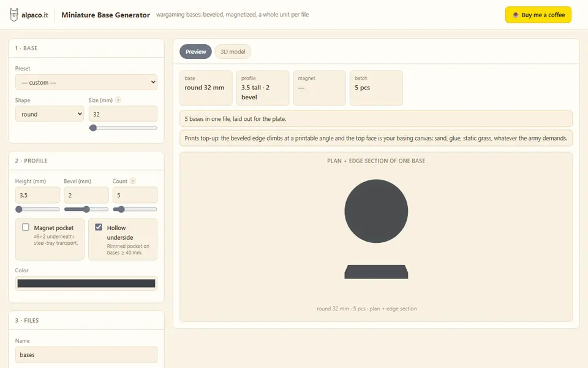Open the Shape dropdown set to round
Image resolution: width=588 pixels, height=368 pixels.
(x=50, y=114)
